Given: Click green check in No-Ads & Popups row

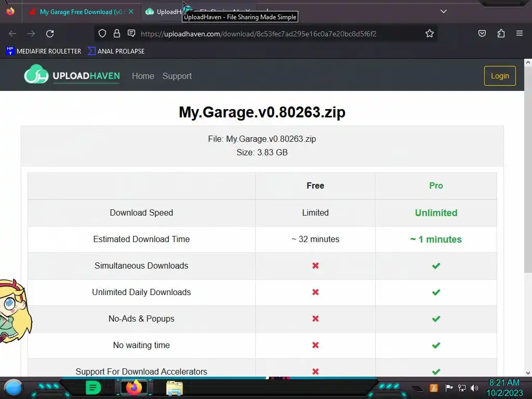Looking at the screenshot, I should click(x=436, y=318).
